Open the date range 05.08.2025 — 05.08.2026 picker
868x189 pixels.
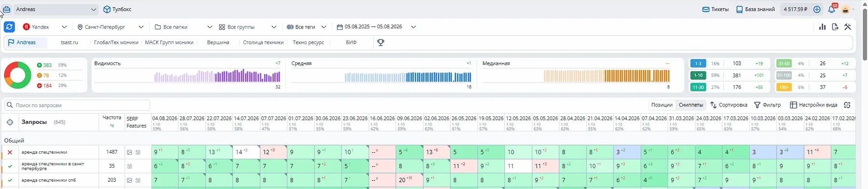click(x=376, y=27)
